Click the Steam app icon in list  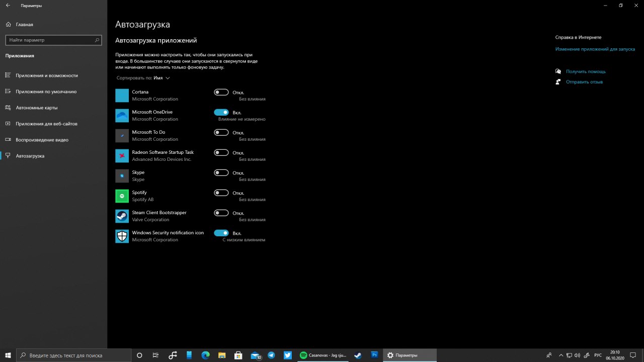(122, 216)
